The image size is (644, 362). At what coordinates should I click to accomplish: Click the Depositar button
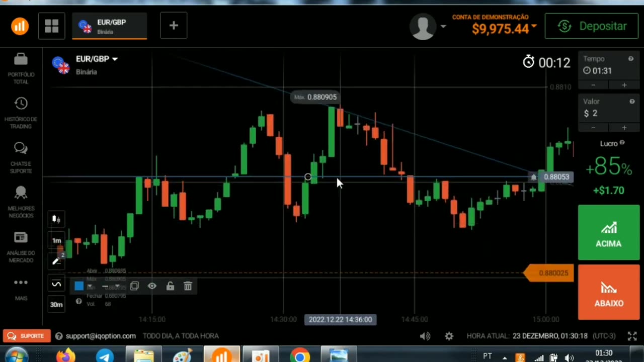(x=592, y=26)
